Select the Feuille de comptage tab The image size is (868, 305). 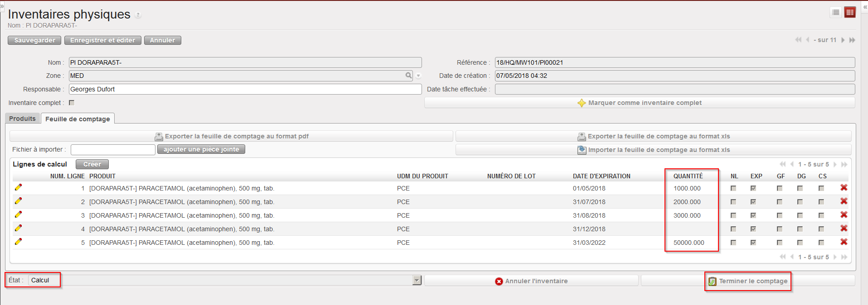pos(78,119)
